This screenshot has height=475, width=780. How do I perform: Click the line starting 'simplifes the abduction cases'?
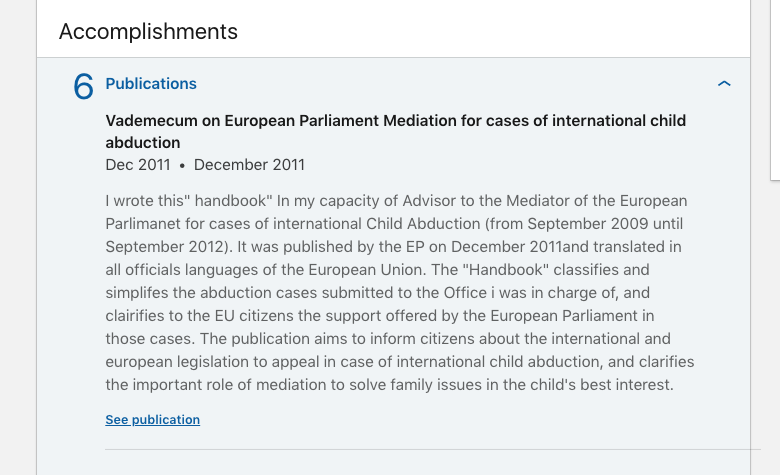[377, 292]
